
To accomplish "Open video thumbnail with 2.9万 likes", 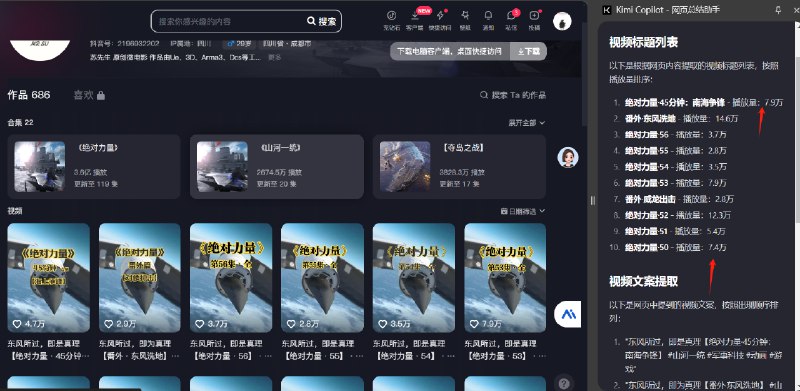I will click(x=140, y=278).
